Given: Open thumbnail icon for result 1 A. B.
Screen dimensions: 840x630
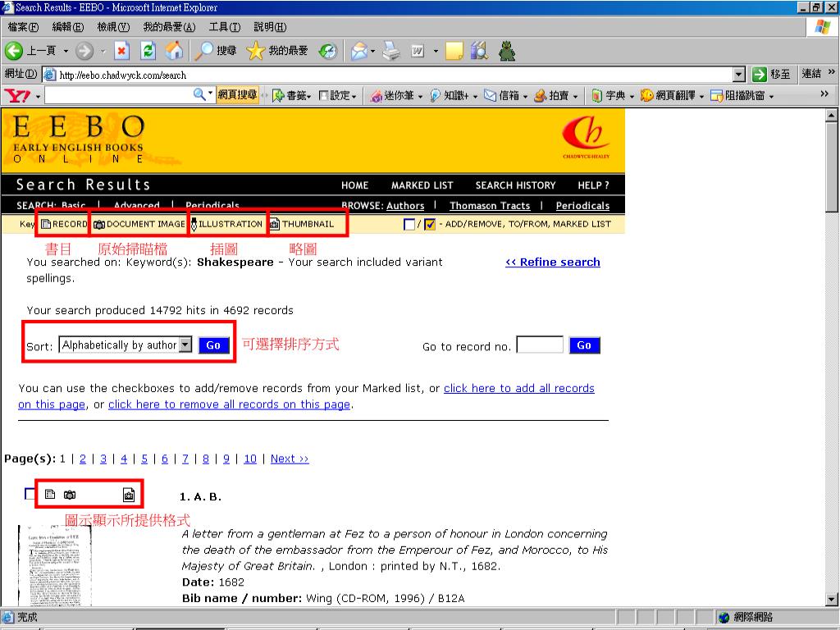Looking at the screenshot, I should pos(129,495).
